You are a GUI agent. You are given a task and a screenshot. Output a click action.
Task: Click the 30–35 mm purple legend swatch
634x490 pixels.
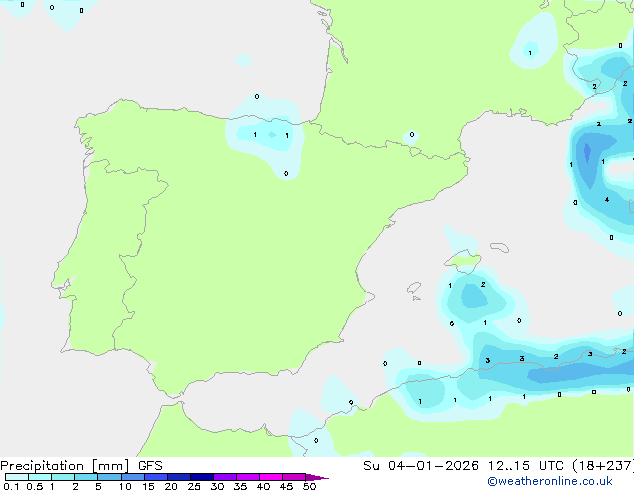point(225,477)
